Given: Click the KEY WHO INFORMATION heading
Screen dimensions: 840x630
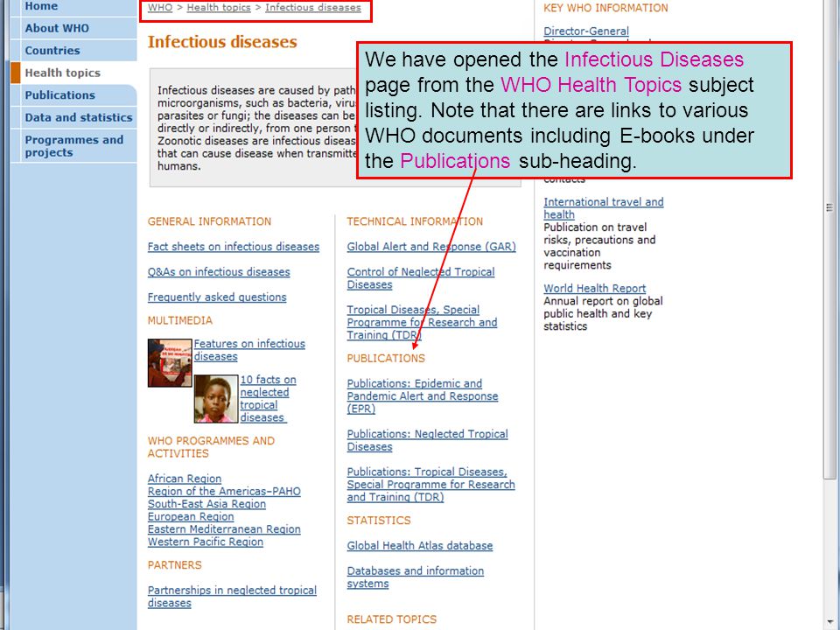Looking at the screenshot, I should click(605, 8).
